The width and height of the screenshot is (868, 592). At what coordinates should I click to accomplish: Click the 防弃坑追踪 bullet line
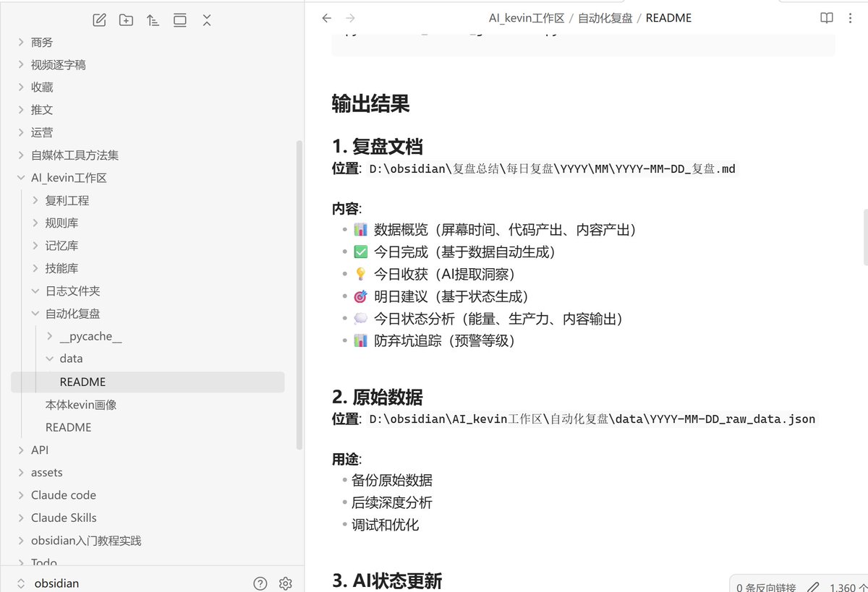click(434, 340)
